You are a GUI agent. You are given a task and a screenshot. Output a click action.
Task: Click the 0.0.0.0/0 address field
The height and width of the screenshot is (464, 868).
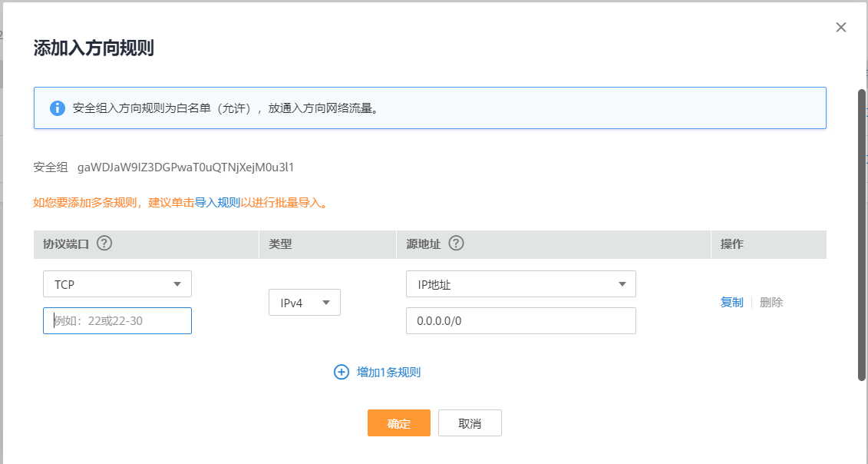[x=520, y=320]
